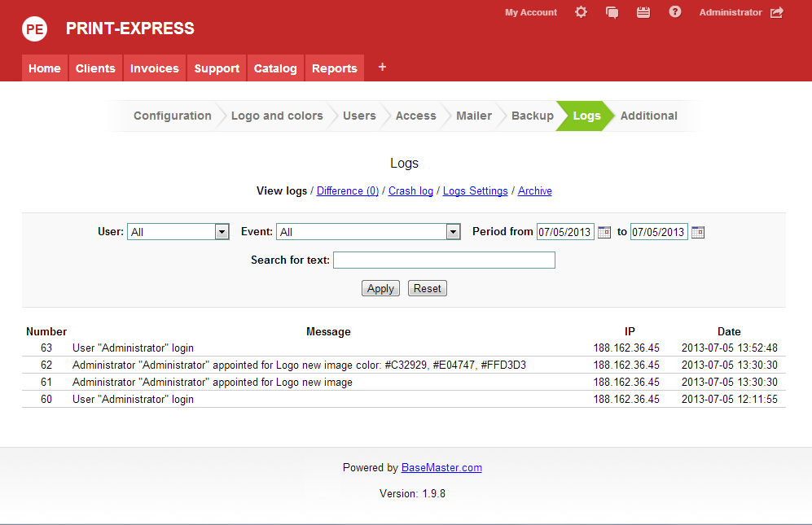Open calendar picker for Period from date
Screen dimensions: 812x525
click(604, 232)
